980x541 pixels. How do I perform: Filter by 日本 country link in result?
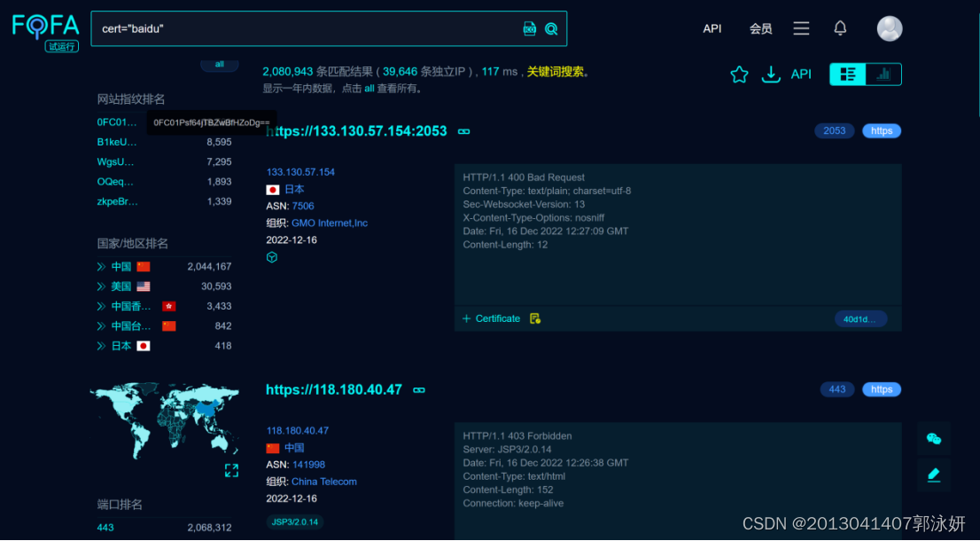(x=294, y=190)
